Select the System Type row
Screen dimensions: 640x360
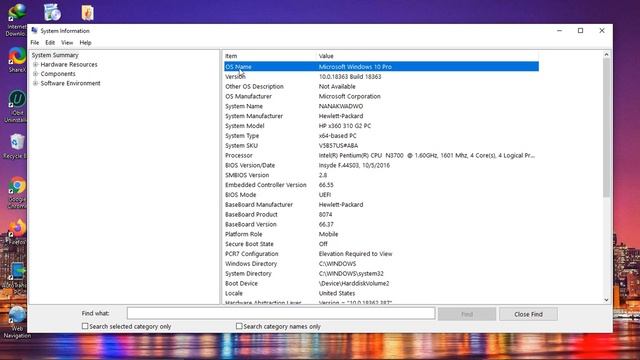(381, 136)
